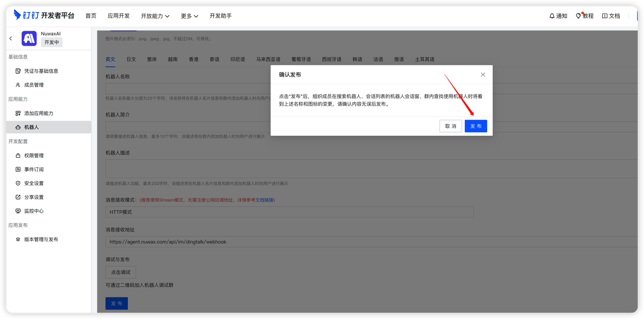Switch to the 韩语 language tab

[x=357, y=59]
